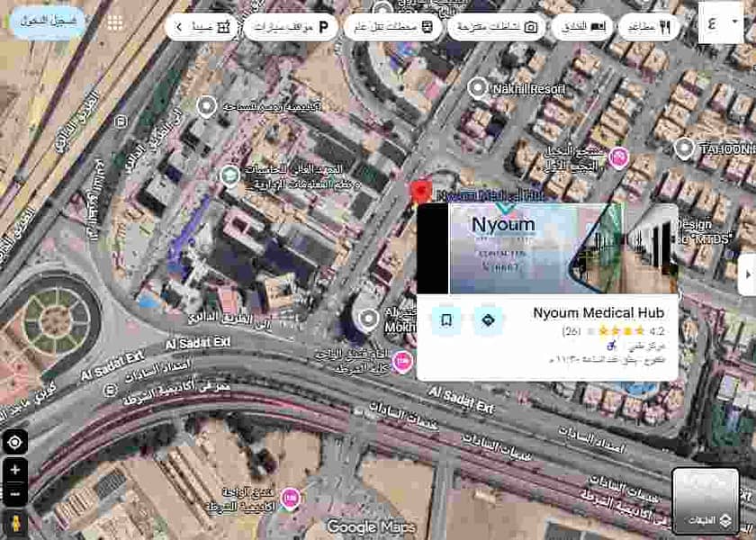The width and height of the screenshot is (756, 540).
Task: Collapse the side panel arrow at right edge
Action: (747, 274)
